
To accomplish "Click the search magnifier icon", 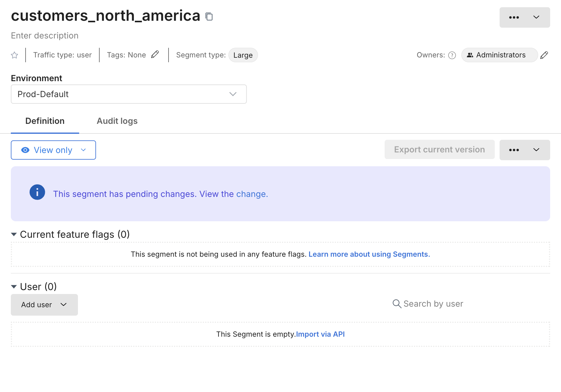I will click(x=397, y=304).
